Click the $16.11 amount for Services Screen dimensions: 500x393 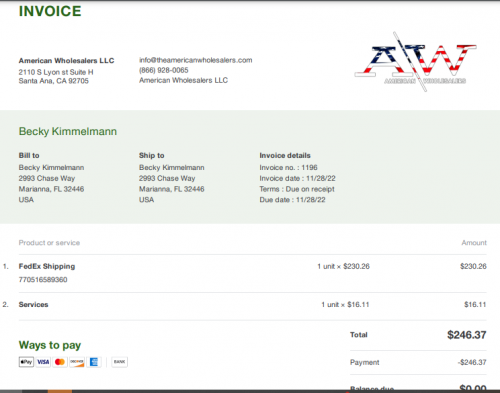[x=475, y=305]
